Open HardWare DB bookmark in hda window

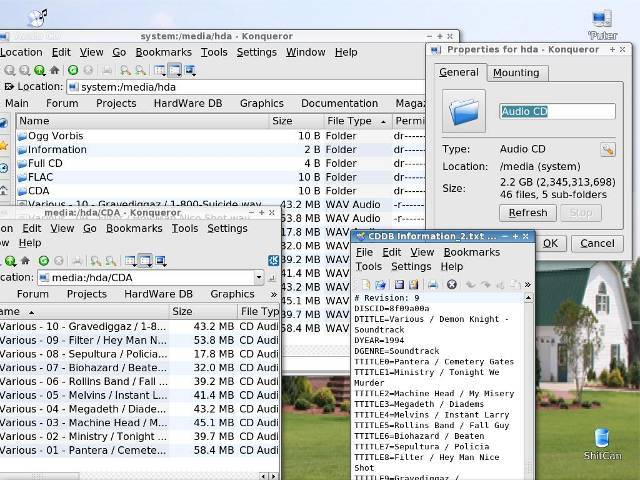coord(188,103)
